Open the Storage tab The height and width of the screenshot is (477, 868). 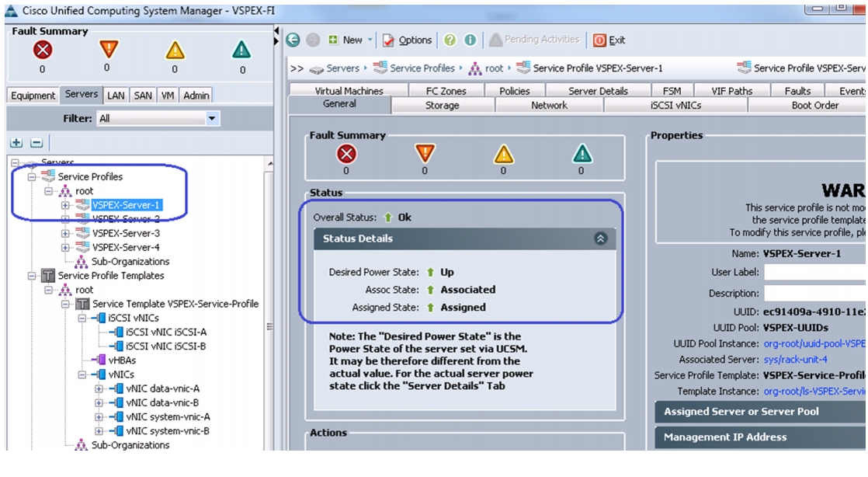point(443,105)
